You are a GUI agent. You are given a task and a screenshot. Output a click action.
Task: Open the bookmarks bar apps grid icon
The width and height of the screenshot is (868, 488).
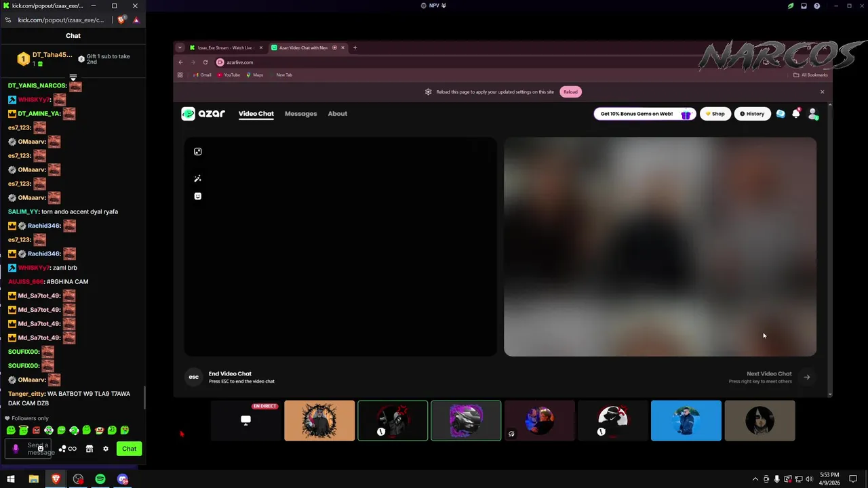(x=180, y=75)
